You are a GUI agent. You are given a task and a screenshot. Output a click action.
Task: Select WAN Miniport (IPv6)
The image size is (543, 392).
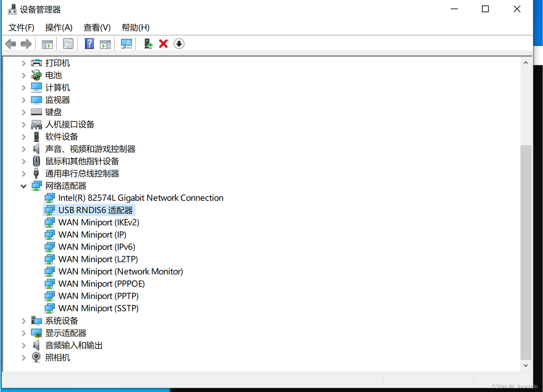click(x=97, y=247)
